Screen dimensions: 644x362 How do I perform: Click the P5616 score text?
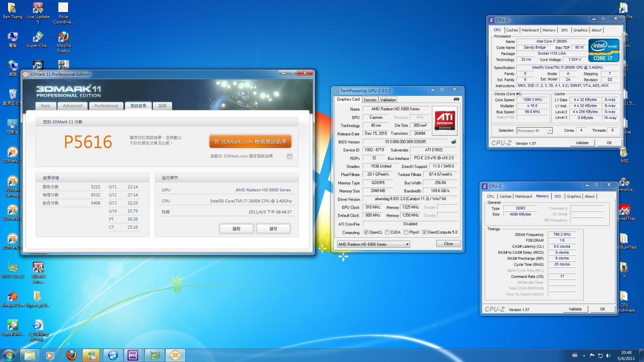click(x=88, y=142)
